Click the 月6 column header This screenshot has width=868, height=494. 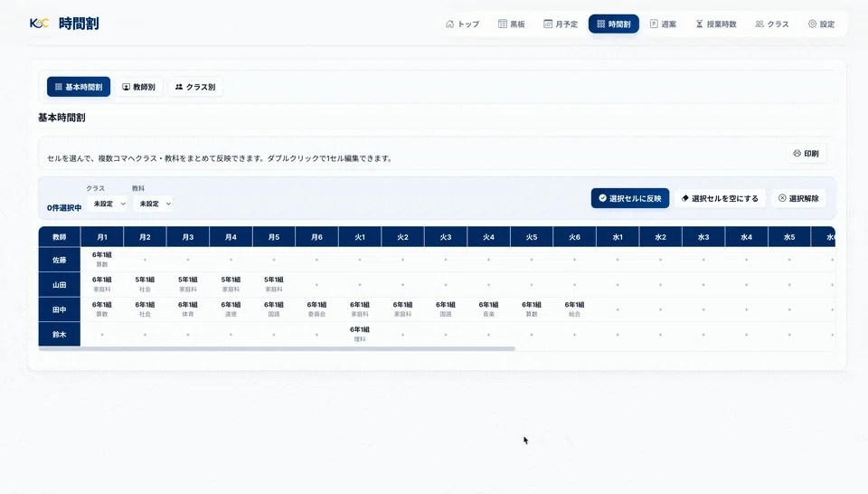(316, 237)
